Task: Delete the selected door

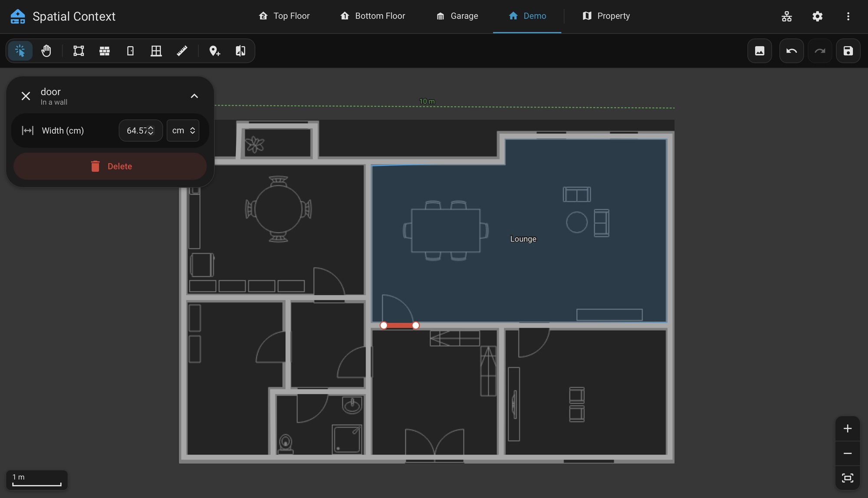Action: tap(110, 166)
